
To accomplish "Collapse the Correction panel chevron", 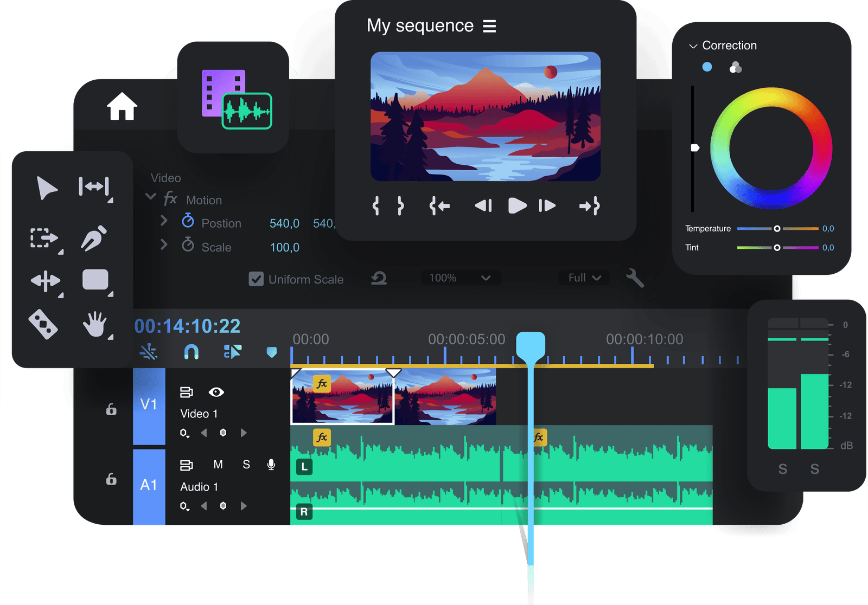I will 693,47.
